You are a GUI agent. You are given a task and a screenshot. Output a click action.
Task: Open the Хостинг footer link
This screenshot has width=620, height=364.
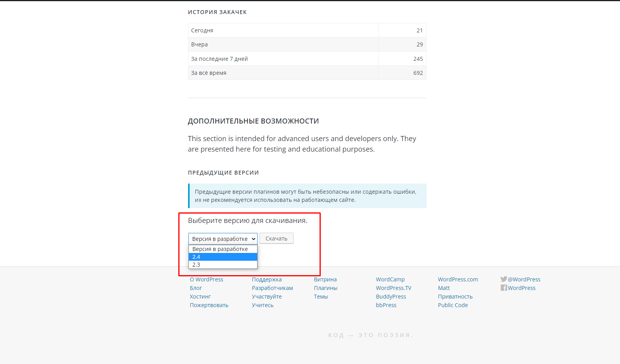[200, 297]
